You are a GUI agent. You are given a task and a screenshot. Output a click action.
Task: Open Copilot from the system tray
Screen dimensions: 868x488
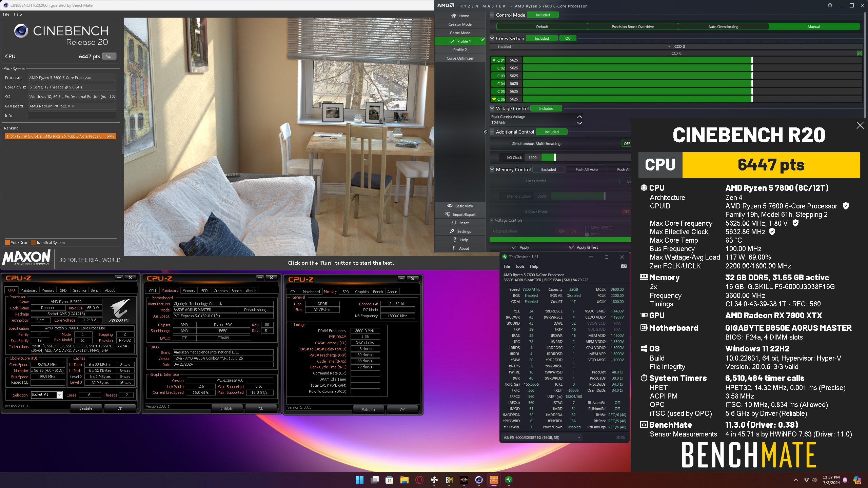pyautogui.click(x=857, y=480)
